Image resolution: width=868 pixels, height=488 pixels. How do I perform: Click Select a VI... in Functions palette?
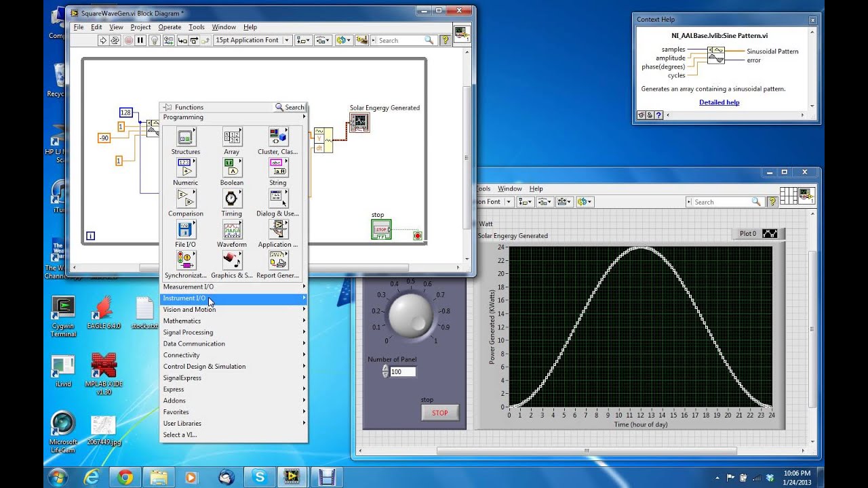[233, 435]
